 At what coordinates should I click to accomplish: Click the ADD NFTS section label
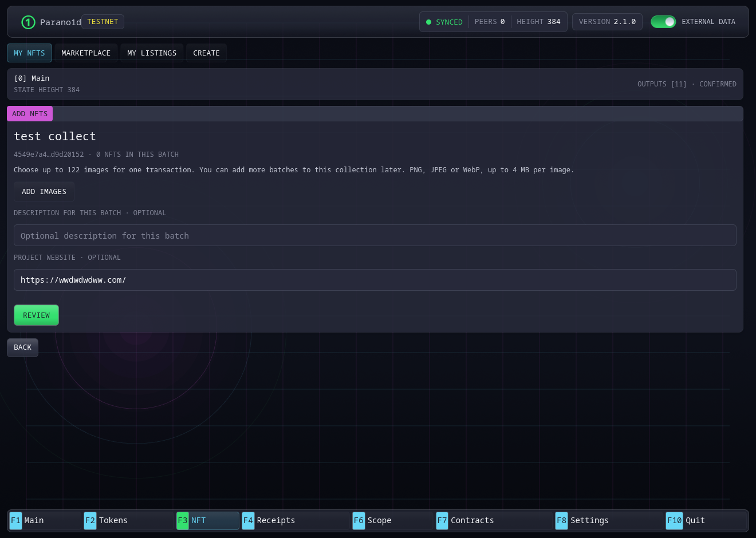pos(30,114)
